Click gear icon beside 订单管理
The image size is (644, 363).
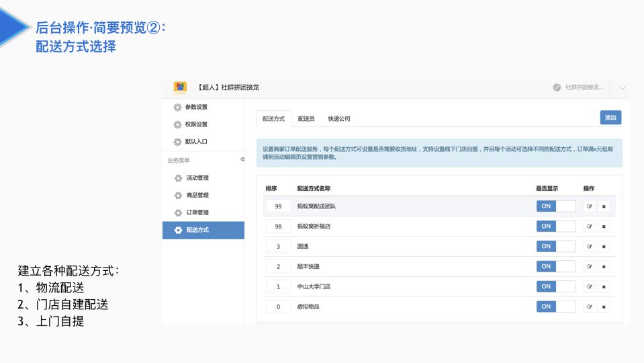coord(178,212)
